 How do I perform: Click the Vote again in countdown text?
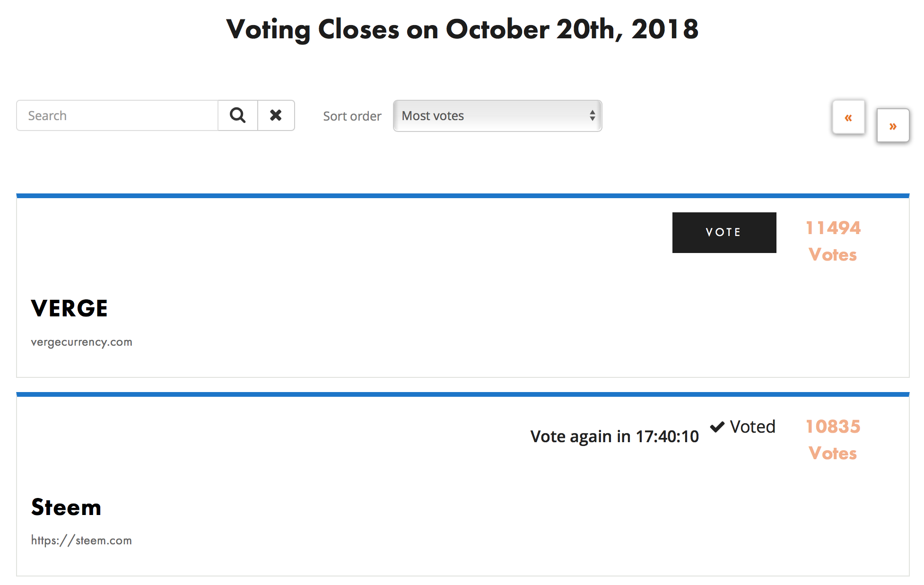tap(614, 437)
